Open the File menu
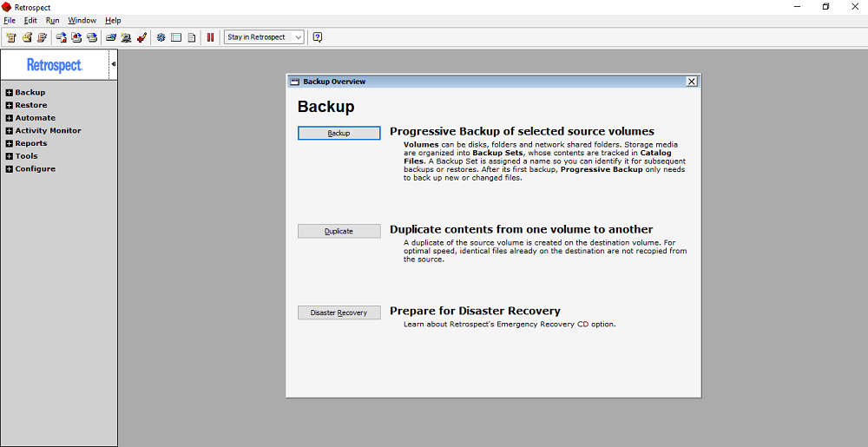This screenshot has width=868, height=447. coord(10,21)
